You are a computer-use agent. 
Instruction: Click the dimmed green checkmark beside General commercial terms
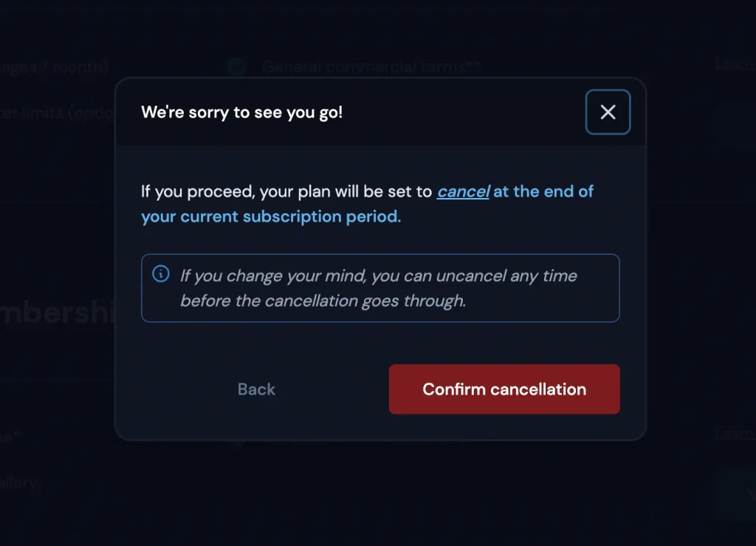pyautogui.click(x=237, y=67)
